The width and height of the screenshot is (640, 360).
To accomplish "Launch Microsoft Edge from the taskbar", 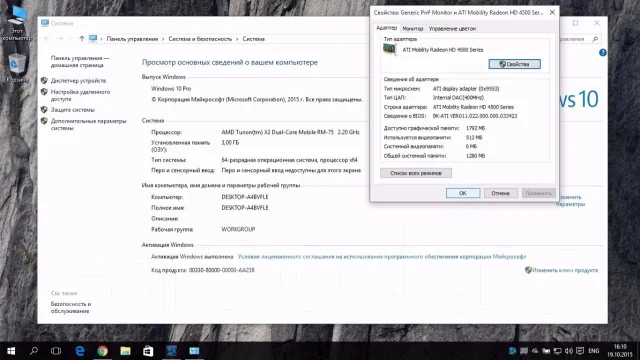I will click(x=80, y=351).
